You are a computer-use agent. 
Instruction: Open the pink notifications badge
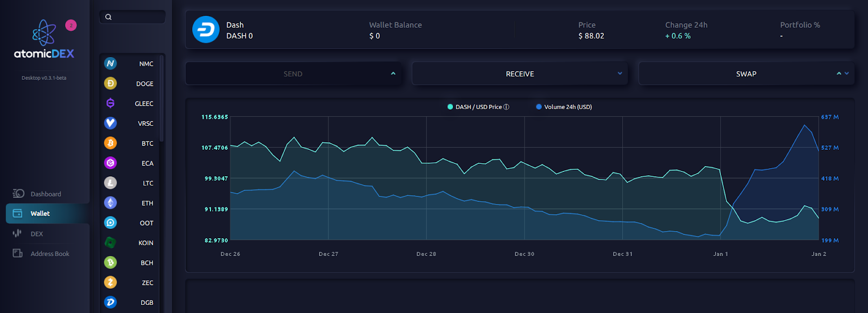71,25
